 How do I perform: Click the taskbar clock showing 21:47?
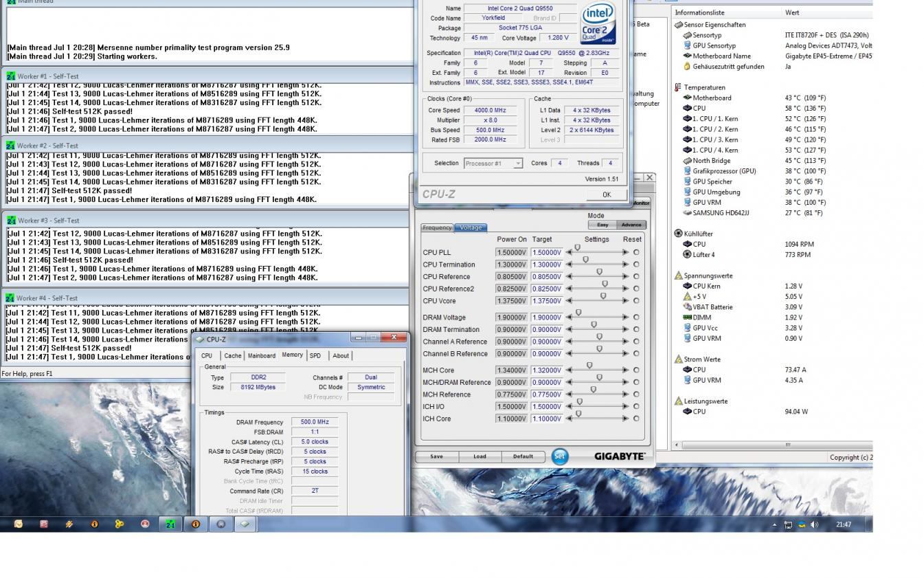coord(844,525)
